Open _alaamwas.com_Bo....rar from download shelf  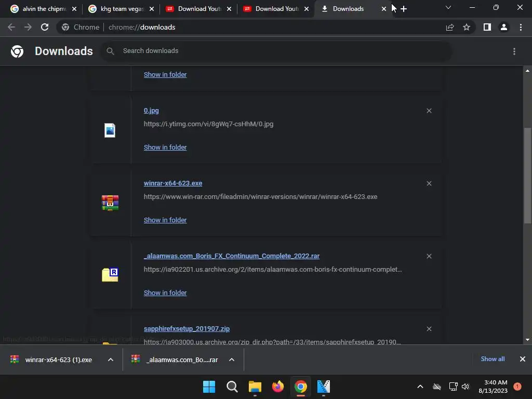(x=181, y=360)
